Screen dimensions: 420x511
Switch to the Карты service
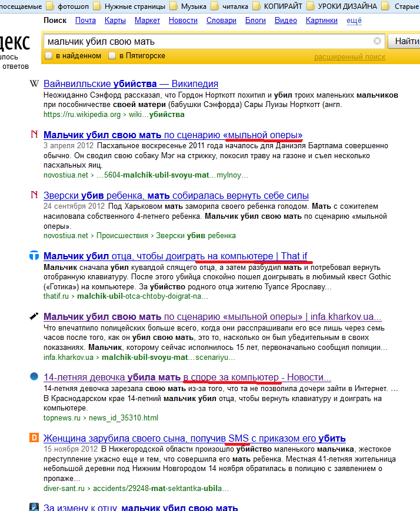[115, 20]
